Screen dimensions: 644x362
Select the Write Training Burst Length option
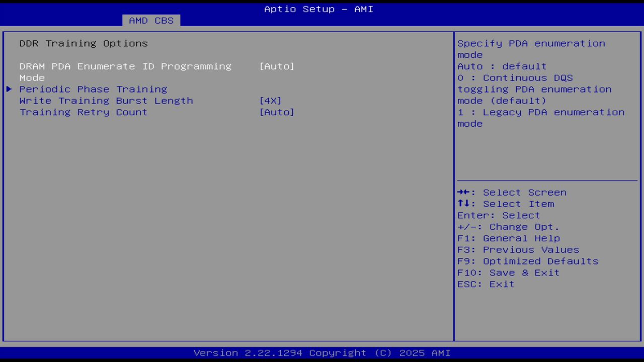tap(106, 101)
